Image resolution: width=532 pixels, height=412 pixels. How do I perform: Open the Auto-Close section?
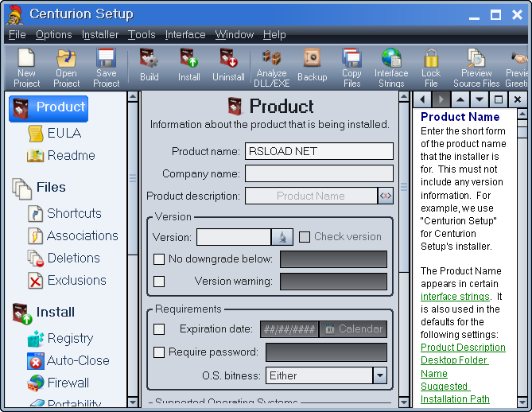68,361
